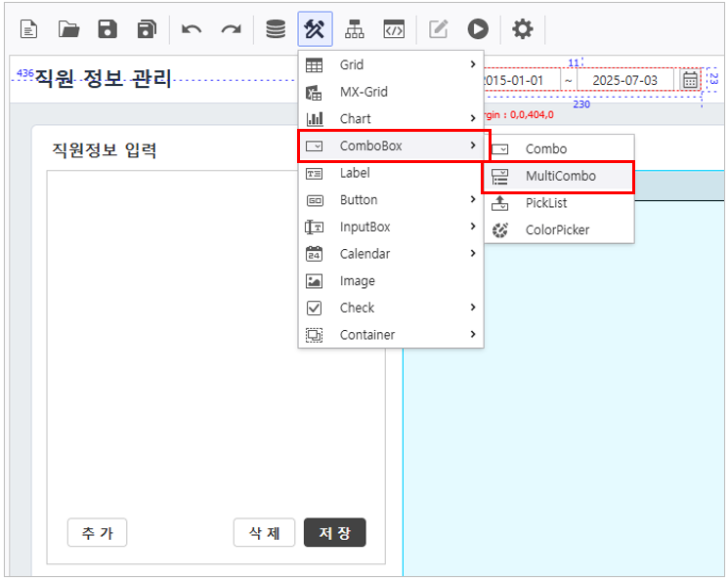Click the save all icon
The height and width of the screenshot is (579, 728).
click(x=147, y=29)
